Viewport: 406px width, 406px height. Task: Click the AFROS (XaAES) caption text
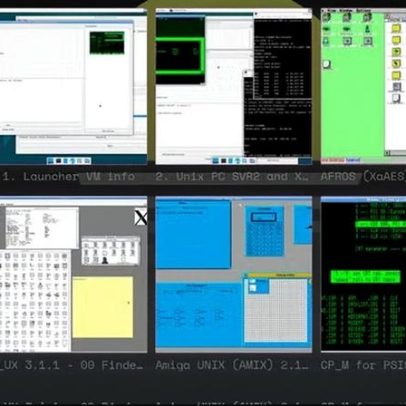363,176
